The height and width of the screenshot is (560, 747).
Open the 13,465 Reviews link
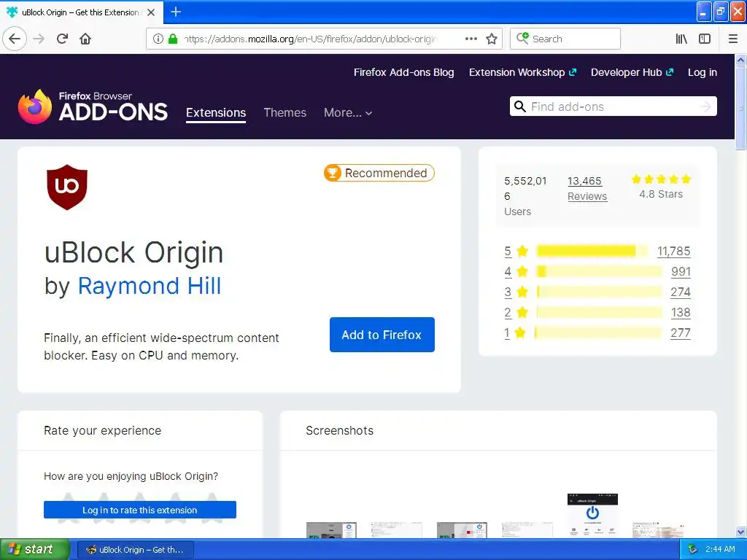[587, 189]
